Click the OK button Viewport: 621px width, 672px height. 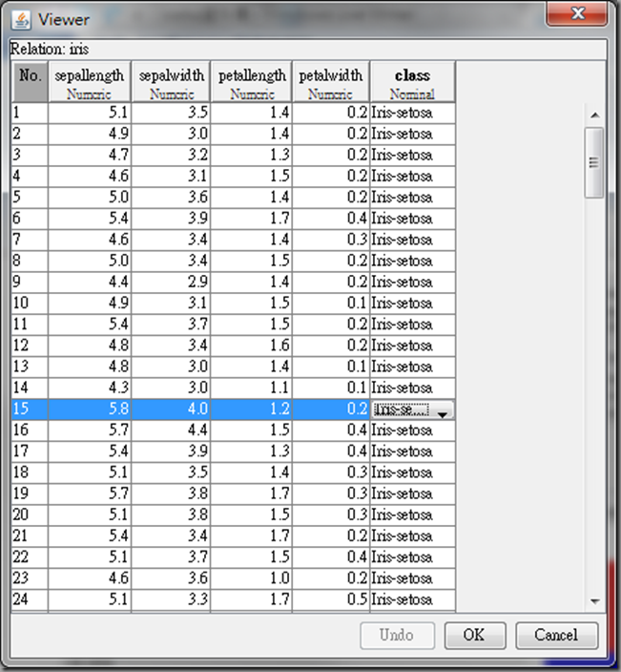[475, 635]
